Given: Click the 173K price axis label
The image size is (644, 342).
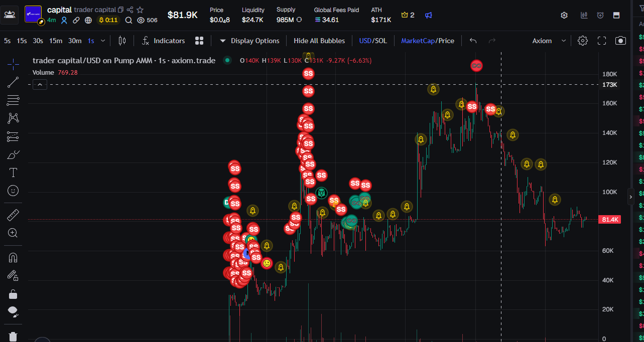Looking at the screenshot, I should [610, 85].
